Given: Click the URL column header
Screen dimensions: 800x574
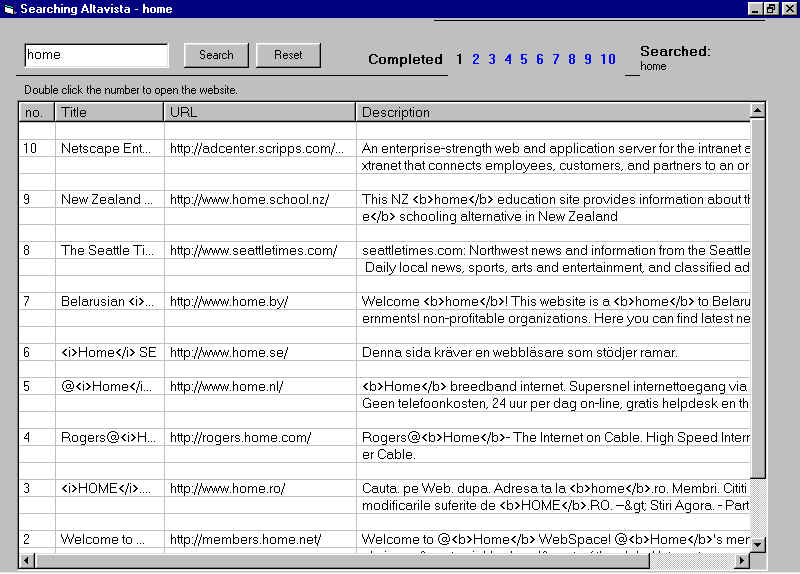Looking at the screenshot, I should [259, 112].
